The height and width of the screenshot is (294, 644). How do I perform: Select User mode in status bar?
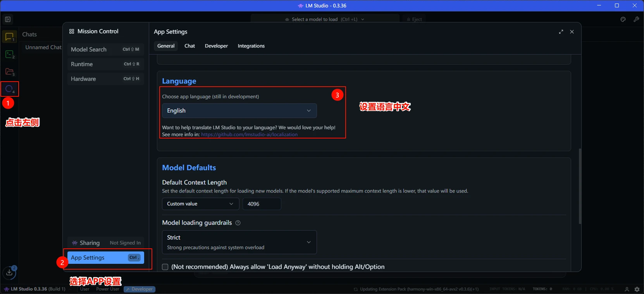coord(85,289)
